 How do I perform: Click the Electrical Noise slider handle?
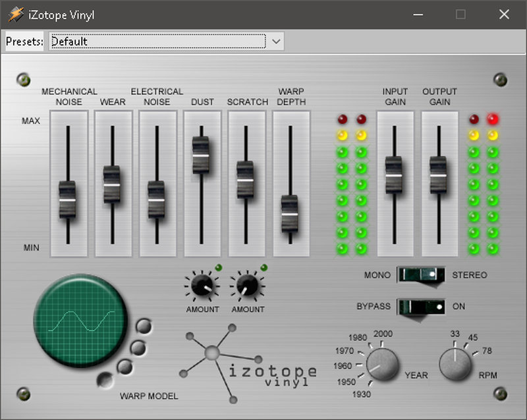[156, 199]
